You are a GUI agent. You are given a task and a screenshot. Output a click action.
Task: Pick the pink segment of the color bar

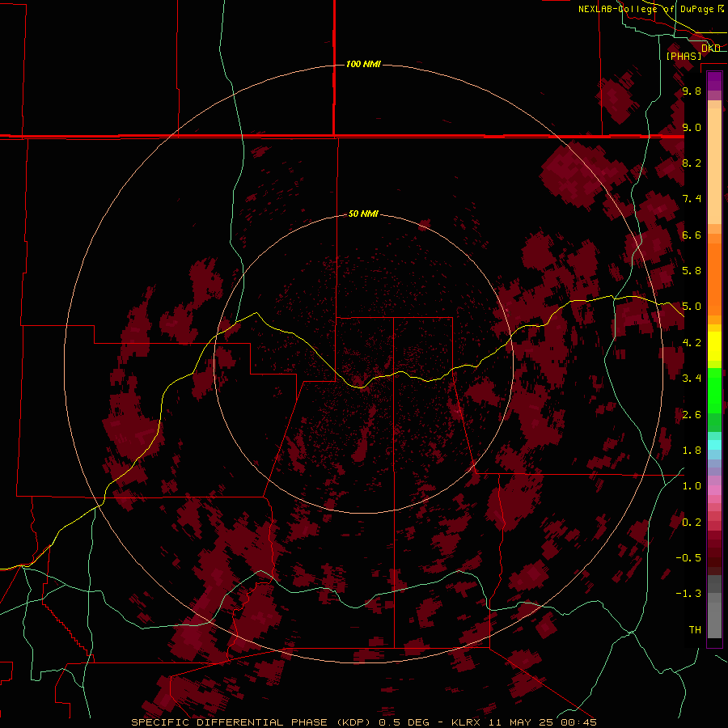tap(714, 490)
